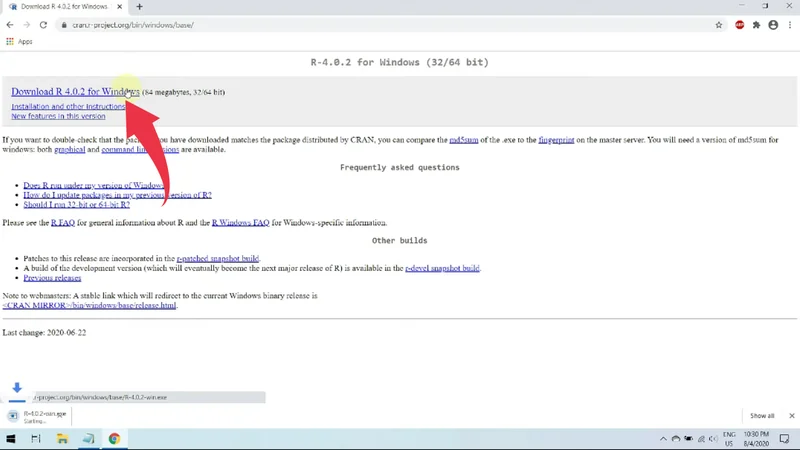Open the New features in this version link
The width and height of the screenshot is (800, 450).
click(58, 116)
